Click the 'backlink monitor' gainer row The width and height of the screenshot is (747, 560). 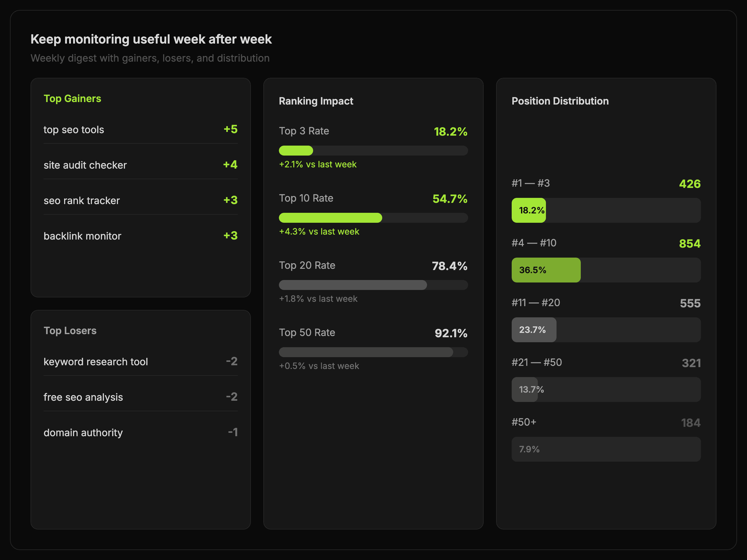point(140,236)
